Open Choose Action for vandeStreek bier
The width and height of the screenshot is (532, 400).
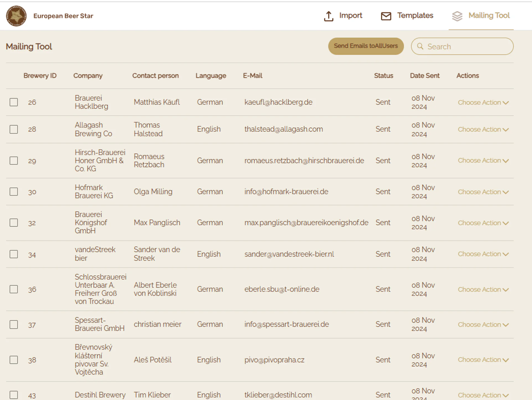coord(483,254)
